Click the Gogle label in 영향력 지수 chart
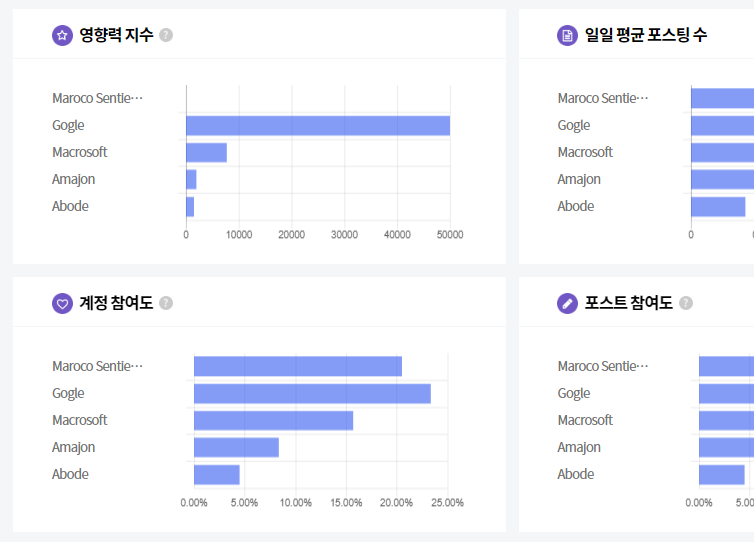This screenshot has height=542, width=754. (x=68, y=126)
